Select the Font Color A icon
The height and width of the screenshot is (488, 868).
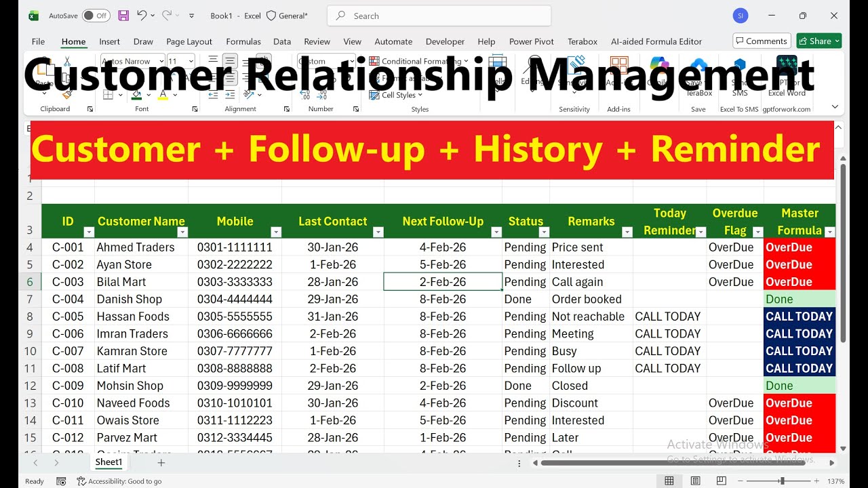click(163, 94)
